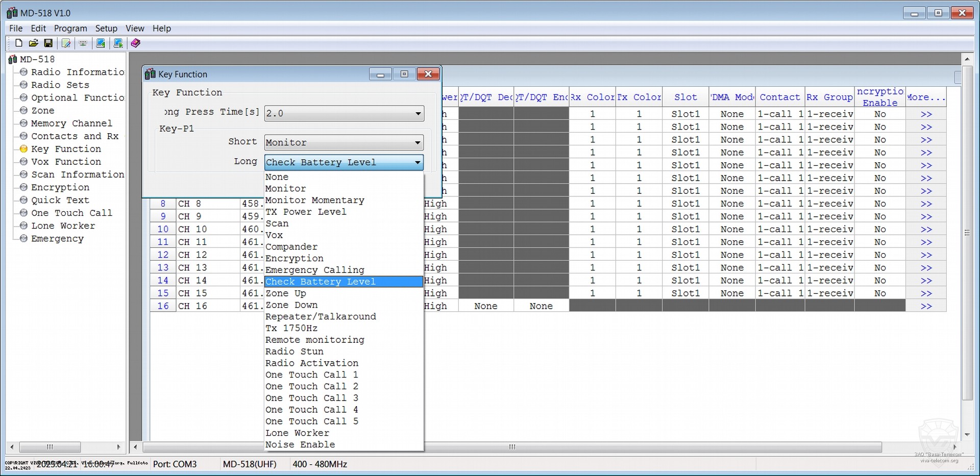Expand the Long Press Time dropdown
This screenshot has height=476, width=980.
(x=418, y=113)
